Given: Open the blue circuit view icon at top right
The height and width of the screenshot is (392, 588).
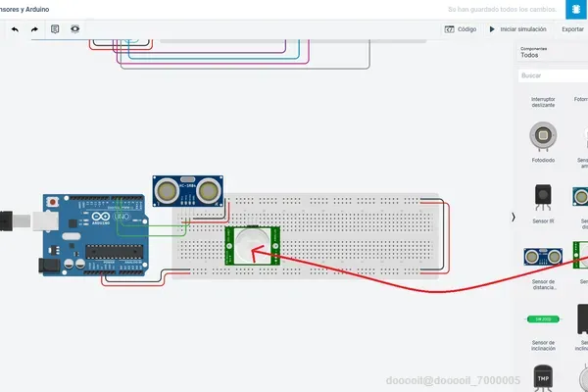Looking at the screenshot, I should [x=576, y=9].
